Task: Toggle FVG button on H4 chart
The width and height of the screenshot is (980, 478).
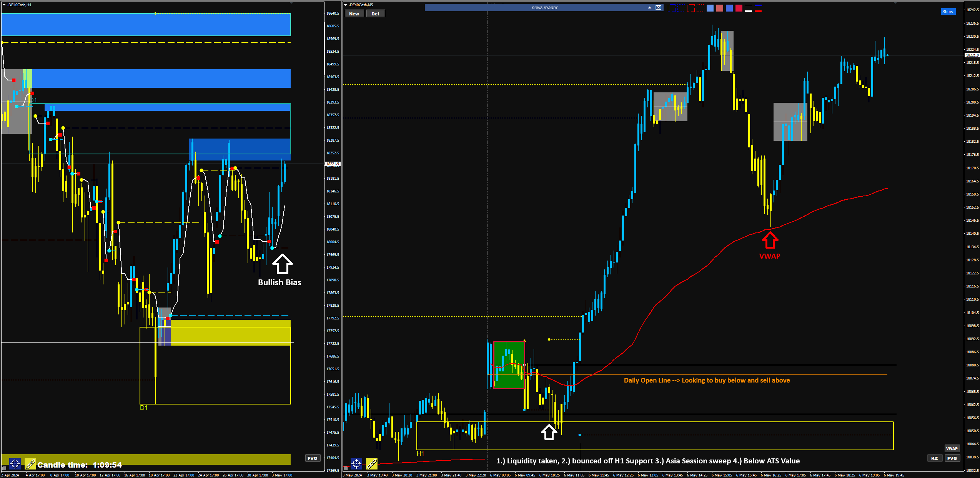Action: tap(313, 458)
